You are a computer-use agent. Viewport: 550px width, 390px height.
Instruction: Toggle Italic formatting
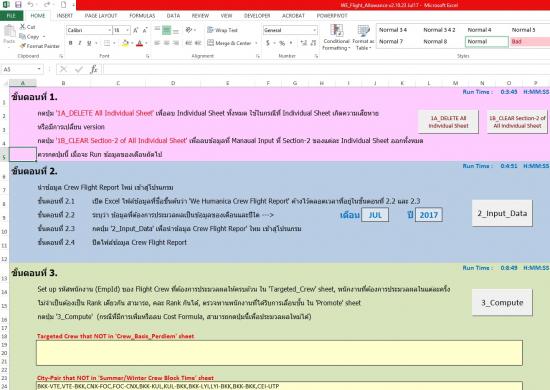[80, 43]
